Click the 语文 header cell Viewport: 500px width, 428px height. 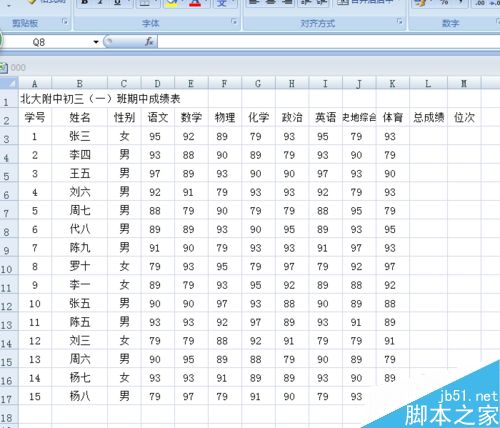pos(158,117)
